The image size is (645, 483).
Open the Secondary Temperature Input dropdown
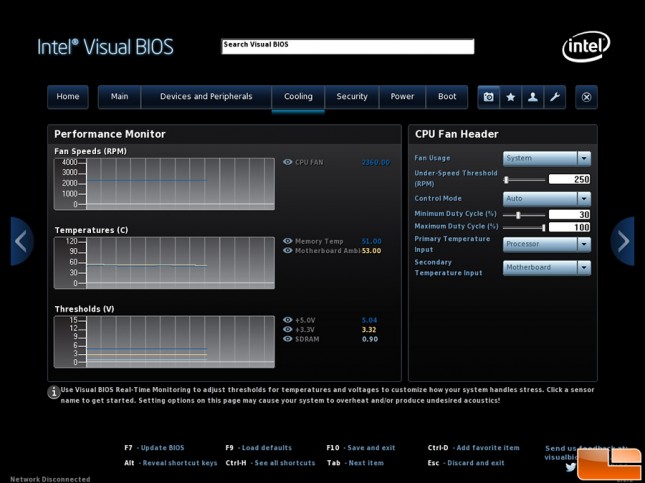point(547,268)
